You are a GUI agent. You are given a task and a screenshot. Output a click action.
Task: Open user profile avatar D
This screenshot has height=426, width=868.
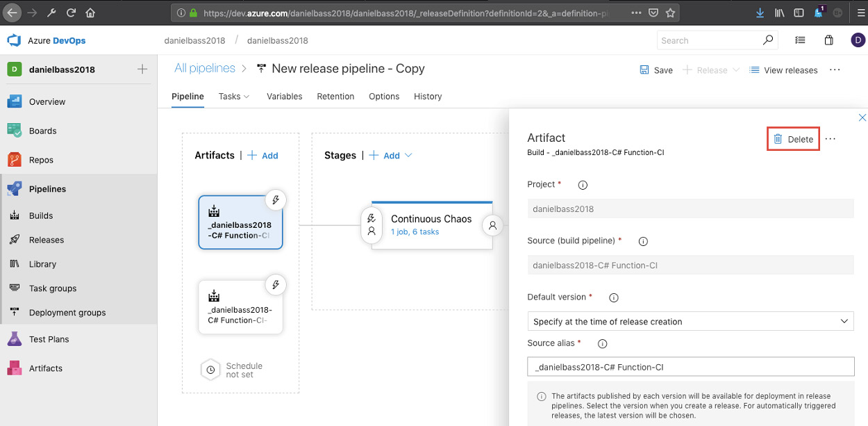[858, 40]
